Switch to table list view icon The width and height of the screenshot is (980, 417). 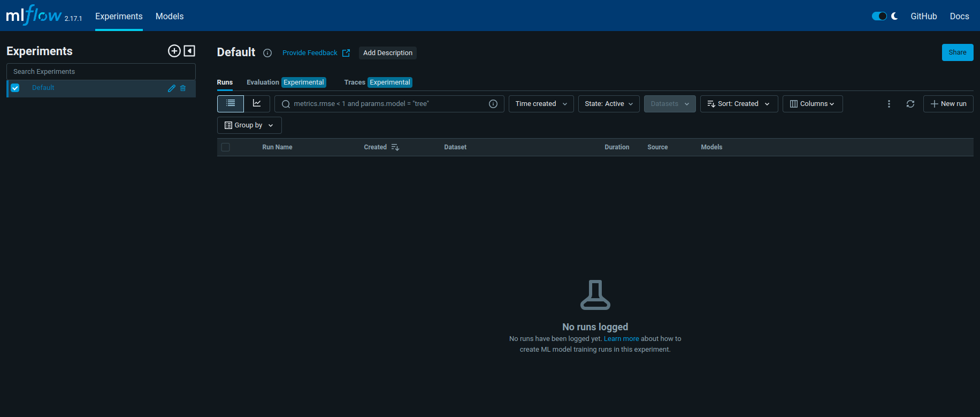pyautogui.click(x=231, y=103)
